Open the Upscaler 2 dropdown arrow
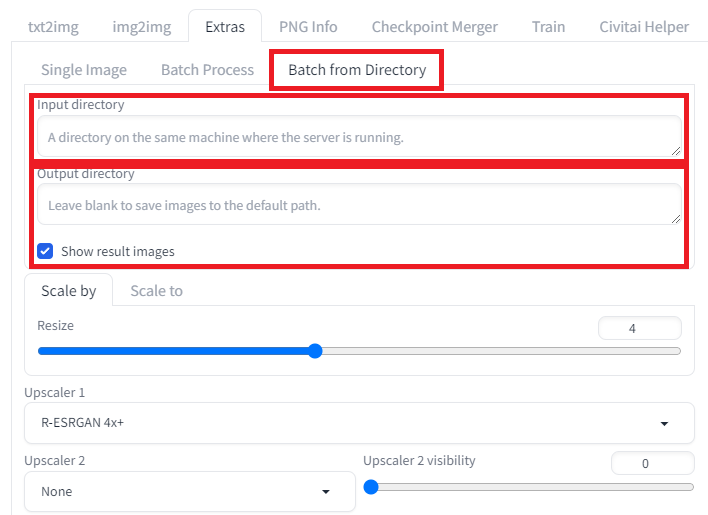This screenshot has height=515, width=708. (x=326, y=492)
